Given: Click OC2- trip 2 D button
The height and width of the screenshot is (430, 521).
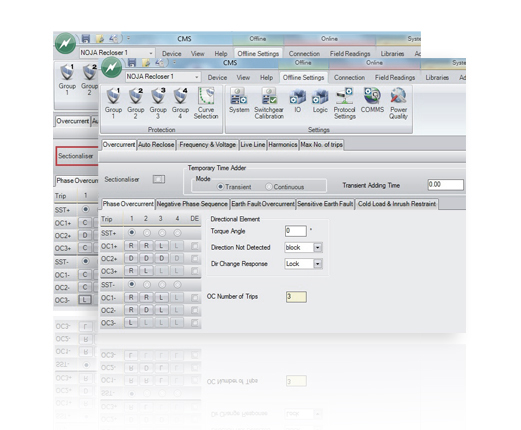Looking at the screenshot, I should coord(146,310).
